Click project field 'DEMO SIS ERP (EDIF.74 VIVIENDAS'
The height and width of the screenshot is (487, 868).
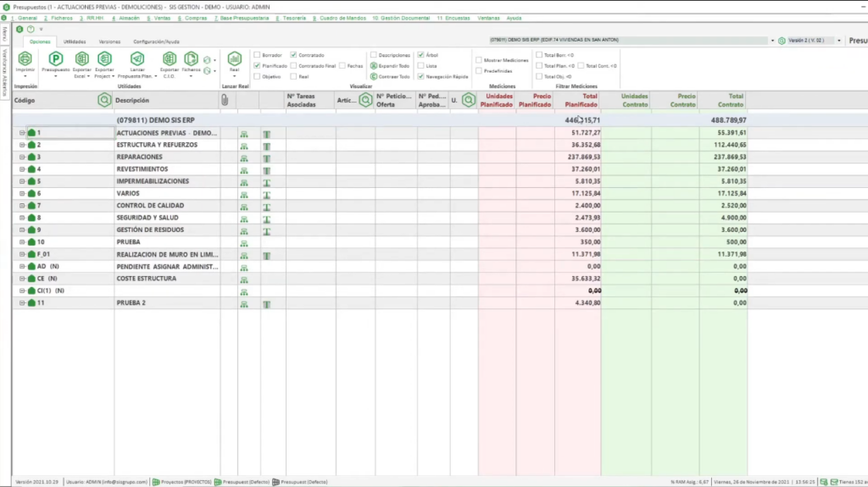(x=628, y=41)
